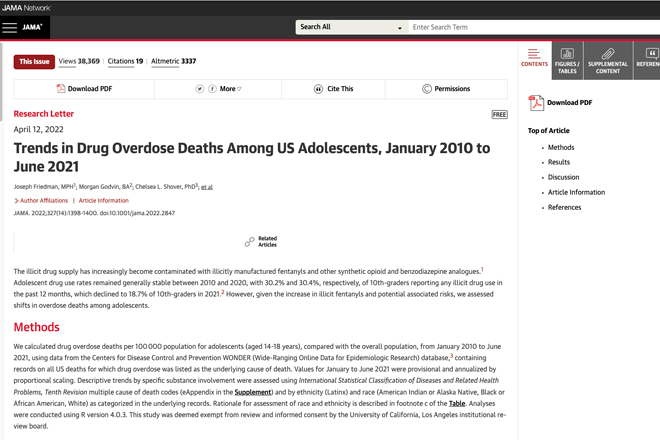Viewport: 660px width, 440px height.
Task: Jump to Top of Article
Action: 548,131
